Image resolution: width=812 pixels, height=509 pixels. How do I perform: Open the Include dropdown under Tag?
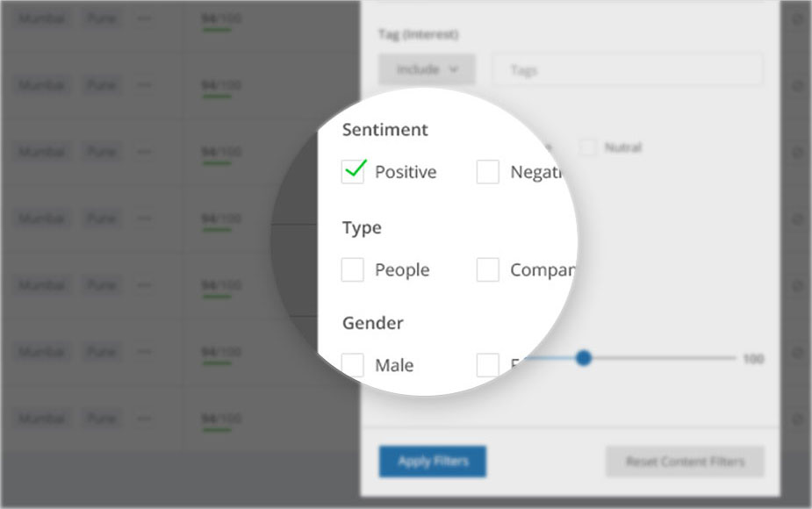tap(427, 68)
